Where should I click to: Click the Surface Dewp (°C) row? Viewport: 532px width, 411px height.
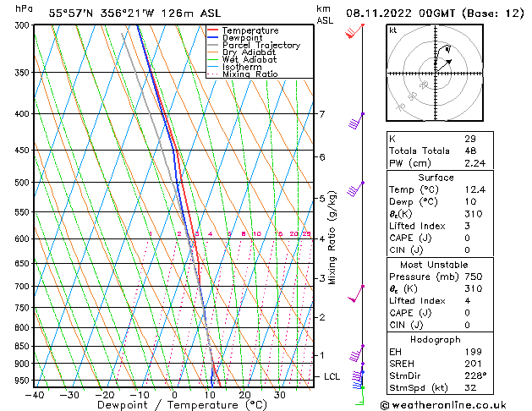click(440, 202)
